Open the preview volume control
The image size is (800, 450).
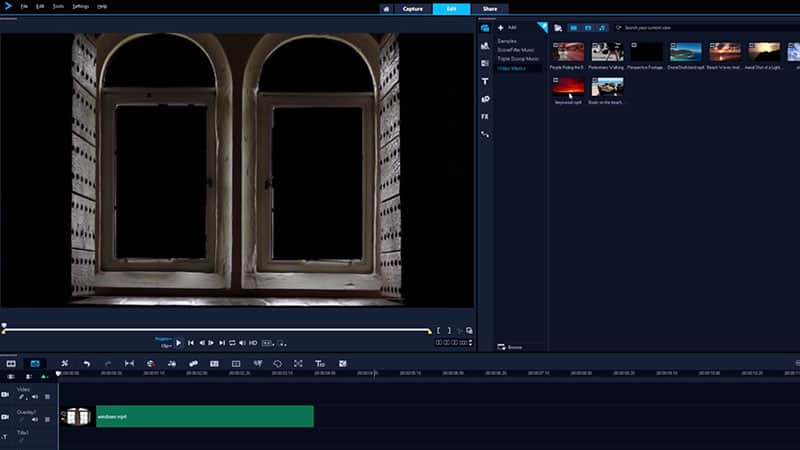(x=243, y=343)
